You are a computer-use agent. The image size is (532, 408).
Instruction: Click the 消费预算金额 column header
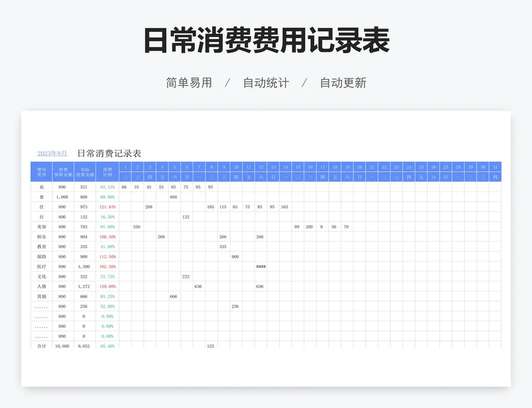coord(63,172)
